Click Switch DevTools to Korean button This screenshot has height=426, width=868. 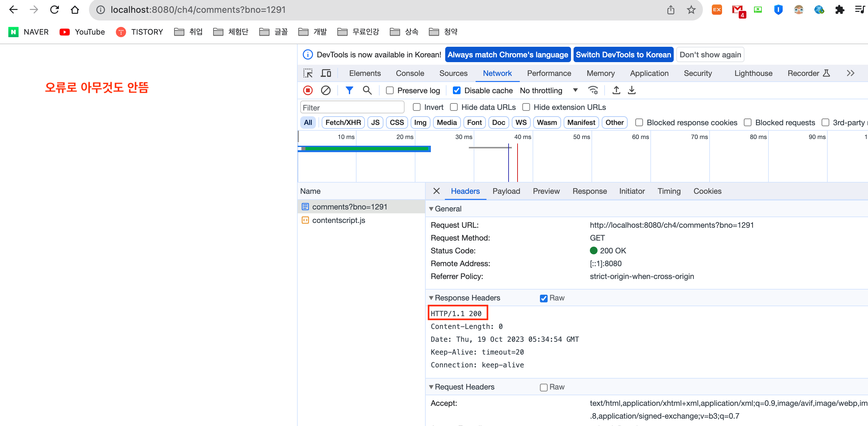(x=623, y=55)
